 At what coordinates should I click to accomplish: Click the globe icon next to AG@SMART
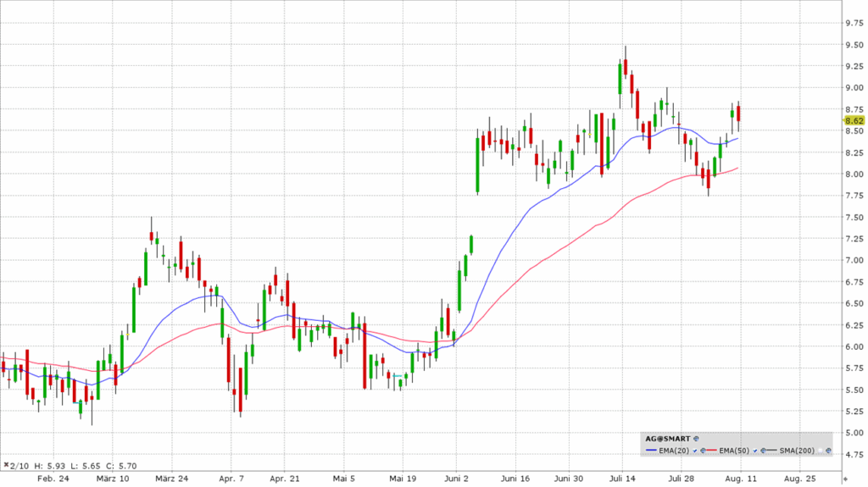697,439
